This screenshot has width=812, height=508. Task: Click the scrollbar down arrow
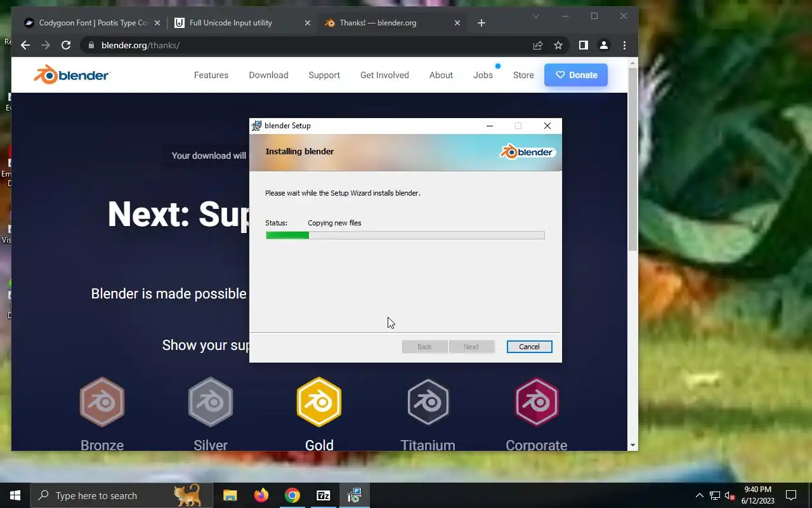point(632,446)
